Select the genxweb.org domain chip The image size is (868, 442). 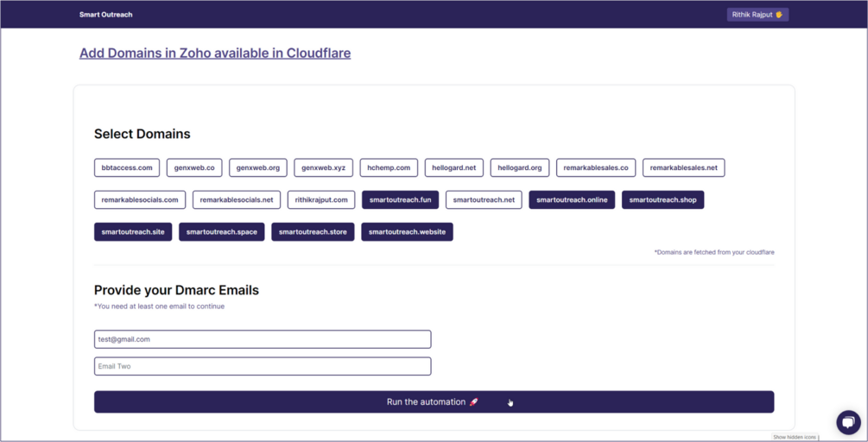[258, 167]
